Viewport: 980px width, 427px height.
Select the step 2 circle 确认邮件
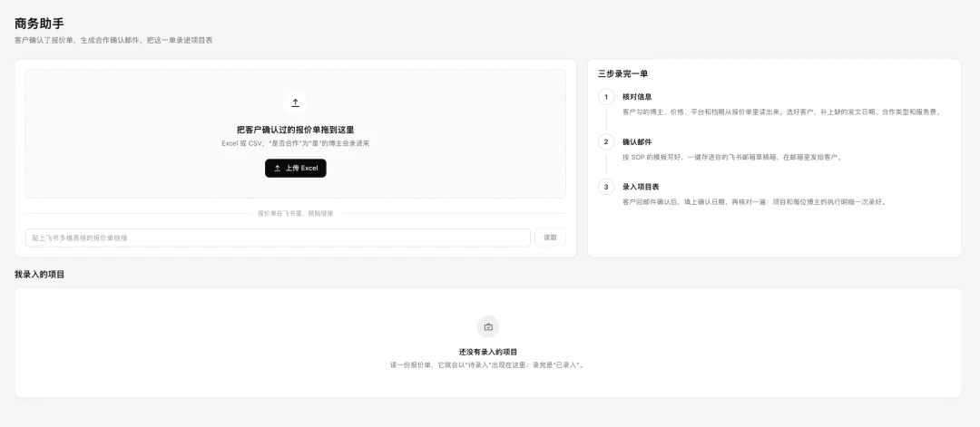pos(605,141)
